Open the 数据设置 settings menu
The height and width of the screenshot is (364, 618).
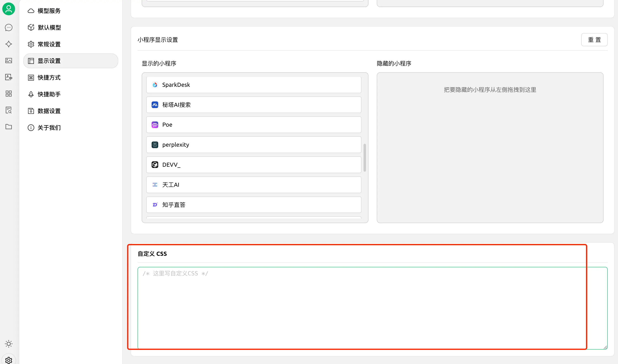click(71, 111)
